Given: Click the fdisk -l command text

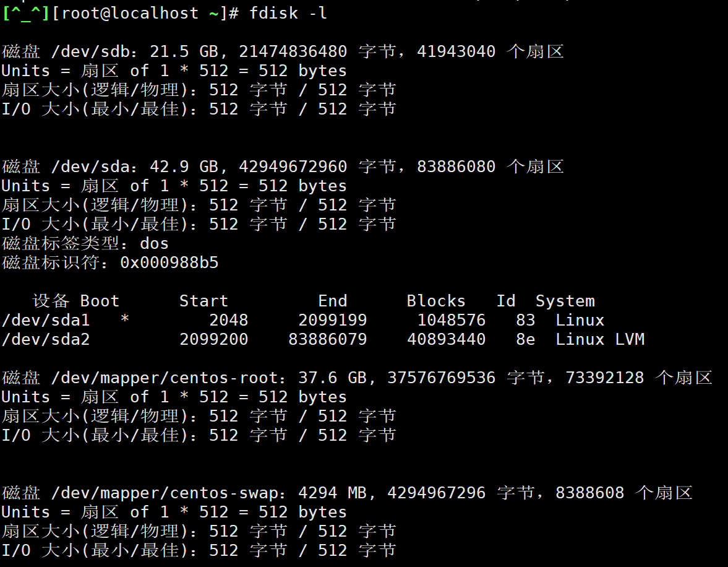Looking at the screenshot, I should tap(288, 14).
